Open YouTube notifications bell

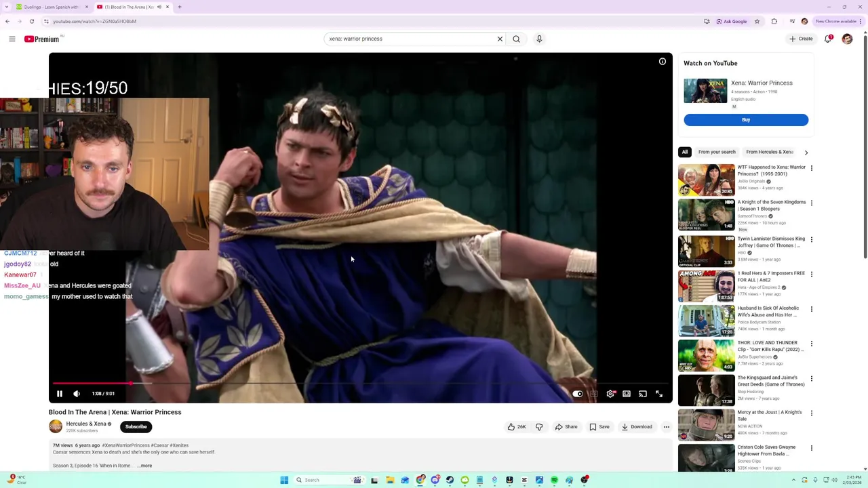tap(828, 39)
